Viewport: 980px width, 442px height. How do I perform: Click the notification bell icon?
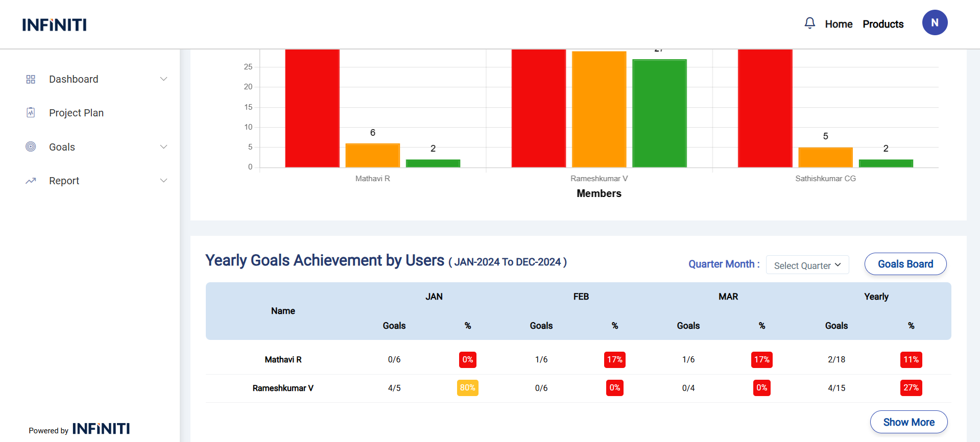tap(809, 23)
